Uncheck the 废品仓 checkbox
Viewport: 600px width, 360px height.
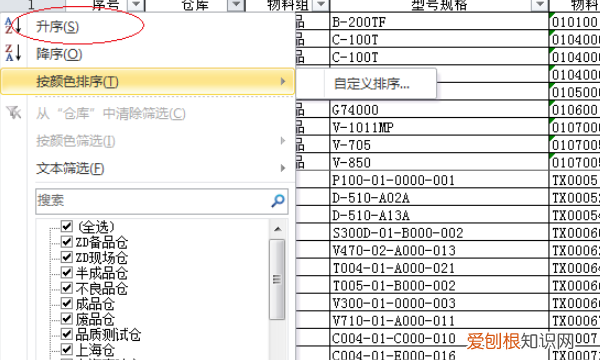(67, 318)
